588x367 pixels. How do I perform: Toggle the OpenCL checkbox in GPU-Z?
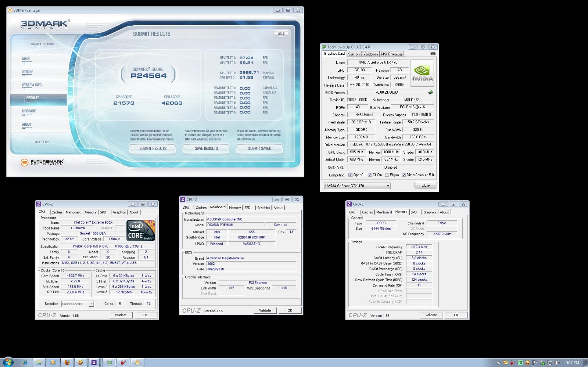350,175
